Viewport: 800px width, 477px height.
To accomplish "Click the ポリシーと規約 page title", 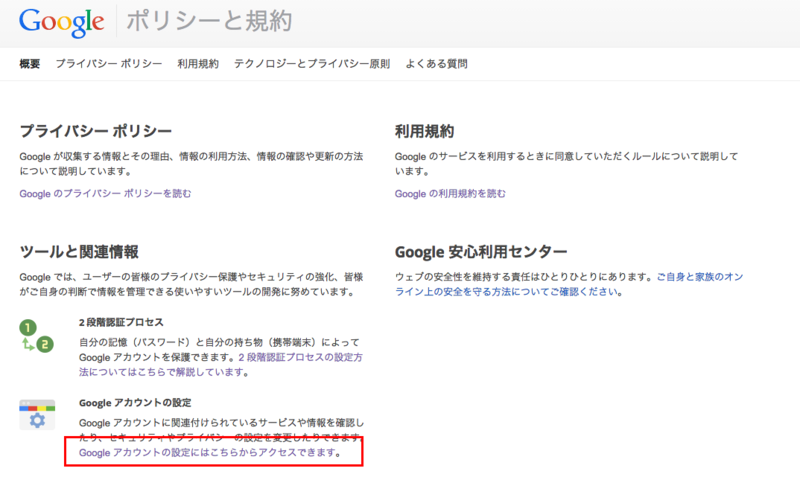I will click(x=209, y=21).
